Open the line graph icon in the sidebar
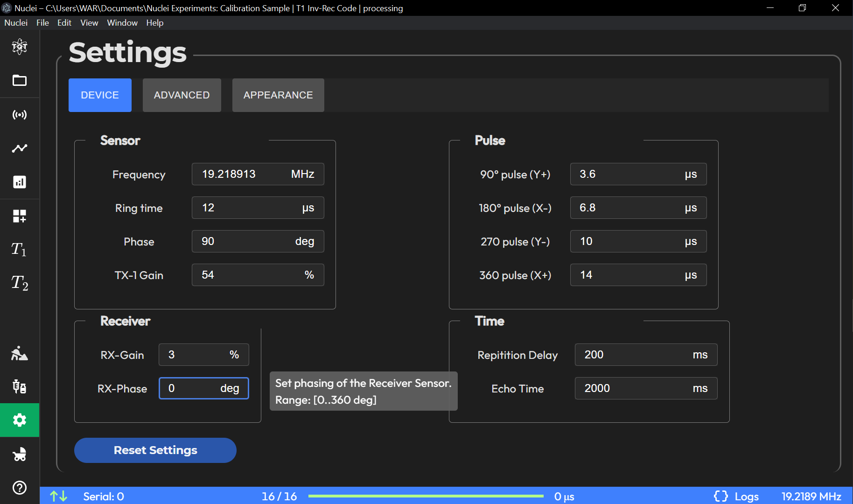This screenshot has width=853, height=504. pyautogui.click(x=20, y=148)
